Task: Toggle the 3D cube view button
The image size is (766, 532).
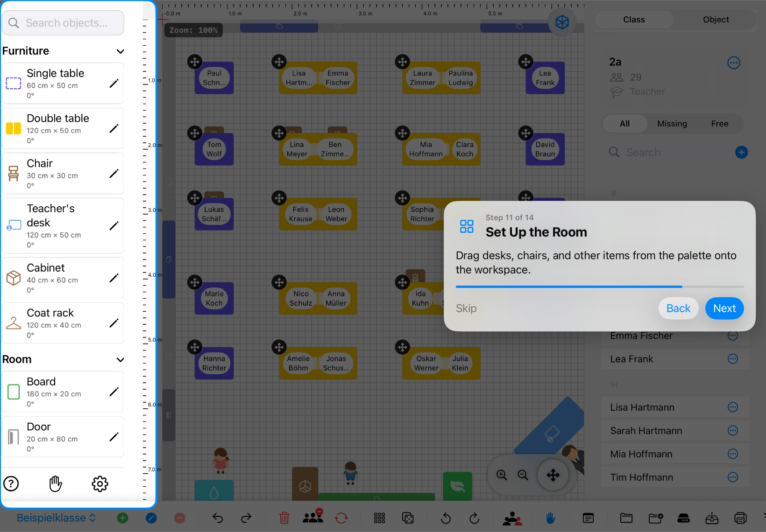Action: click(x=562, y=22)
